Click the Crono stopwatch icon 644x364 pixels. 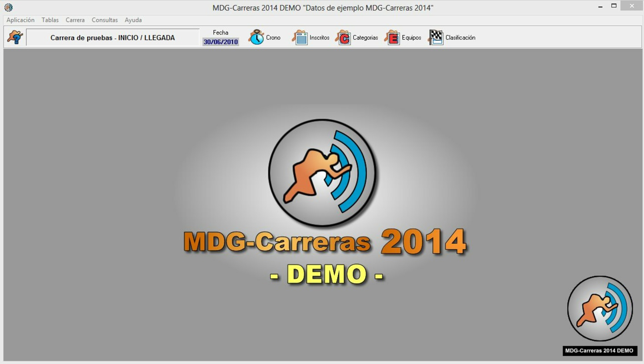coord(256,37)
